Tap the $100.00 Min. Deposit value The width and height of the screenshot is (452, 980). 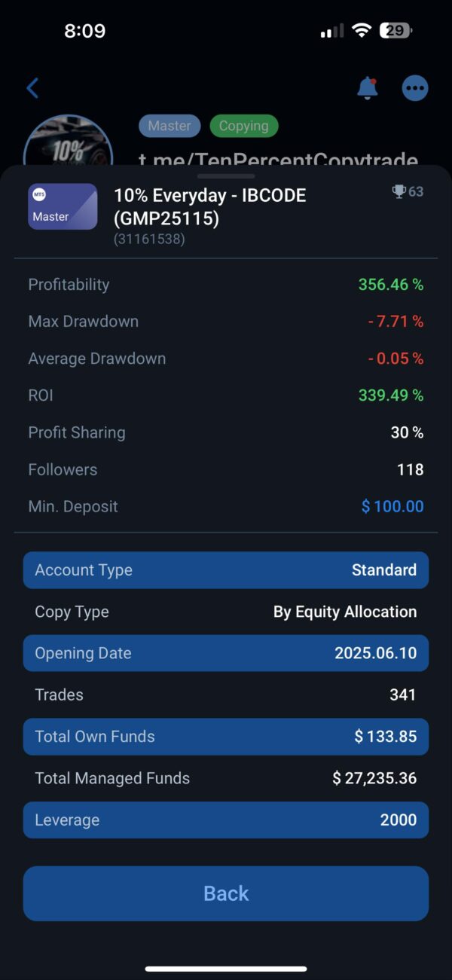click(x=392, y=506)
